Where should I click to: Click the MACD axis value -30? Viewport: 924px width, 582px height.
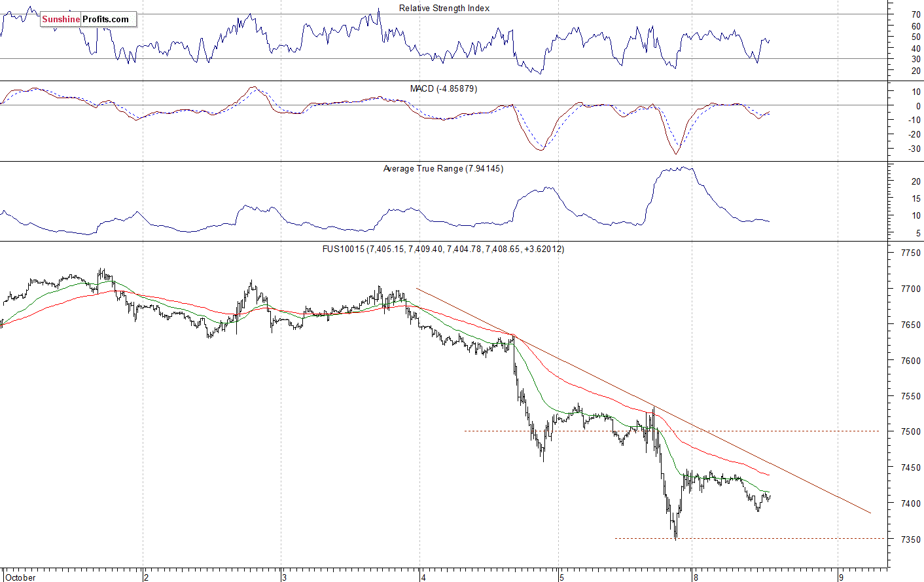pyautogui.click(x=914, y=149)
